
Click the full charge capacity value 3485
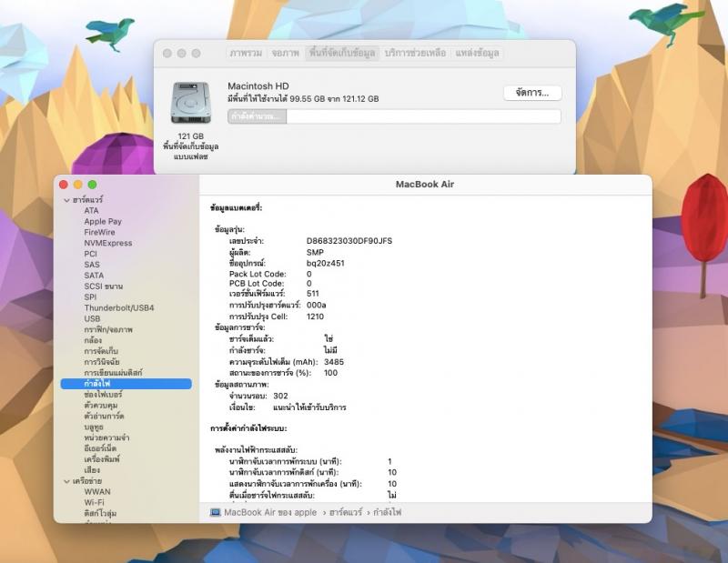click(334, 362)
